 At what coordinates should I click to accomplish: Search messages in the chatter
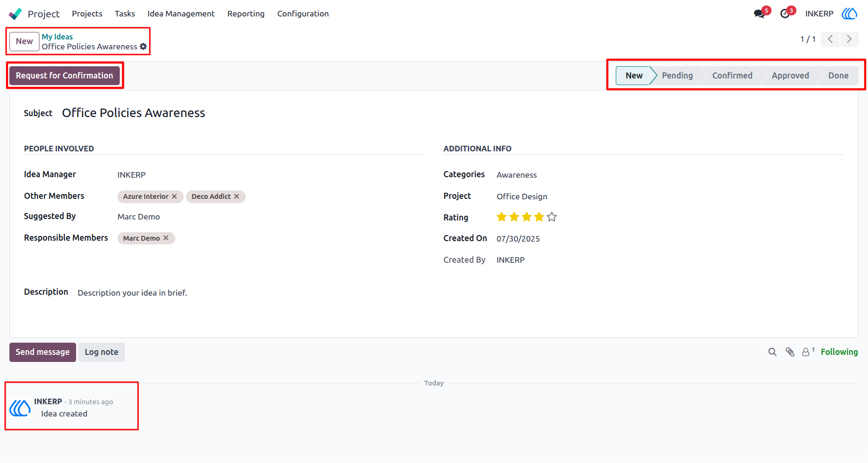coord(772,352)
